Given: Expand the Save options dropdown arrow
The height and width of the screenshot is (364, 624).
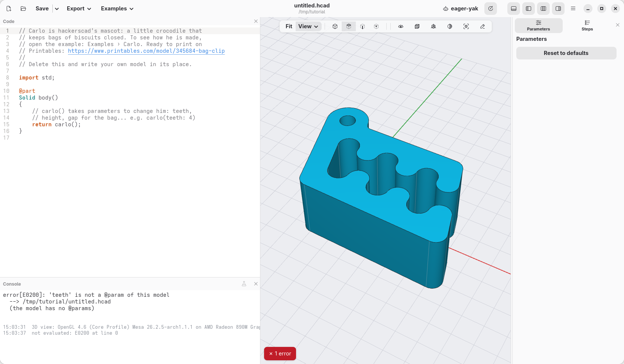Looking at the screenshot, I should tap(57, 9).
